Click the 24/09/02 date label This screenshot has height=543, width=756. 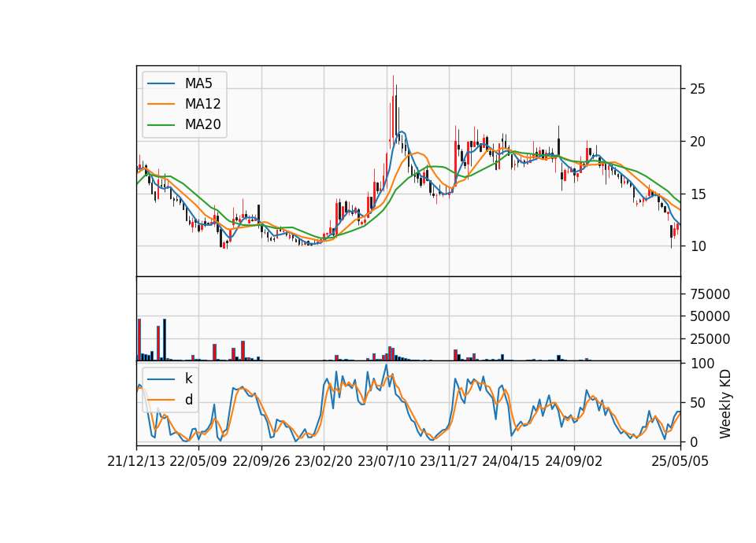click(x=574, y=462)
